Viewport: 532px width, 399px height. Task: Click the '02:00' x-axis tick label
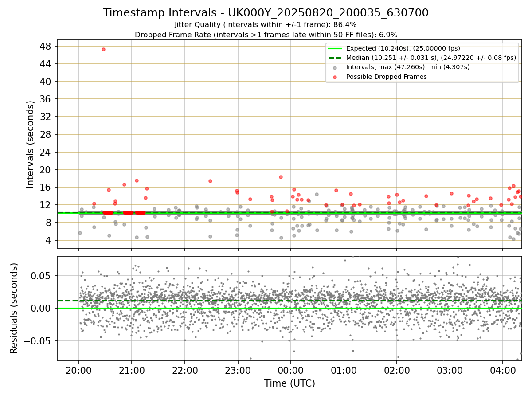pyautogui.click(x=397, y=370)
